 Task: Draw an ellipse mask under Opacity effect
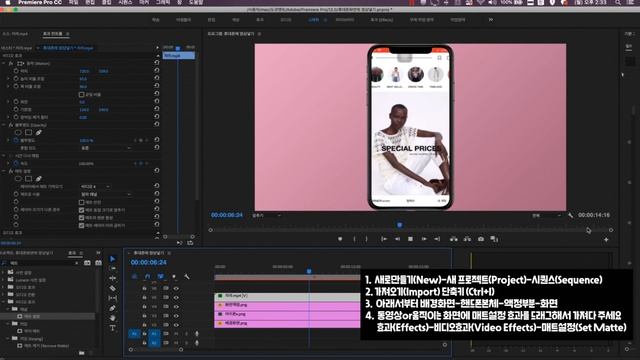coord(18,132)
